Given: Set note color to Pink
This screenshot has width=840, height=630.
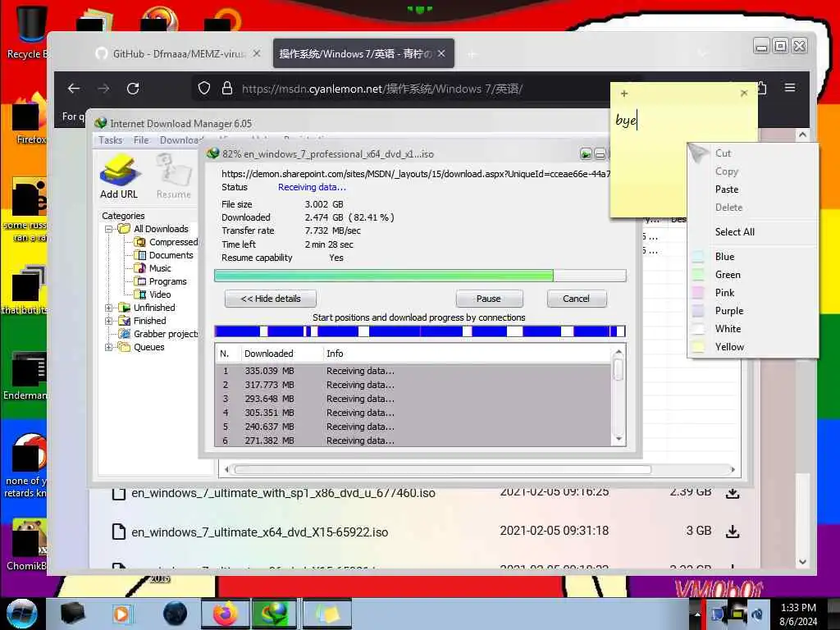Looking at the screenshot, I should click(x=753, y=293).
